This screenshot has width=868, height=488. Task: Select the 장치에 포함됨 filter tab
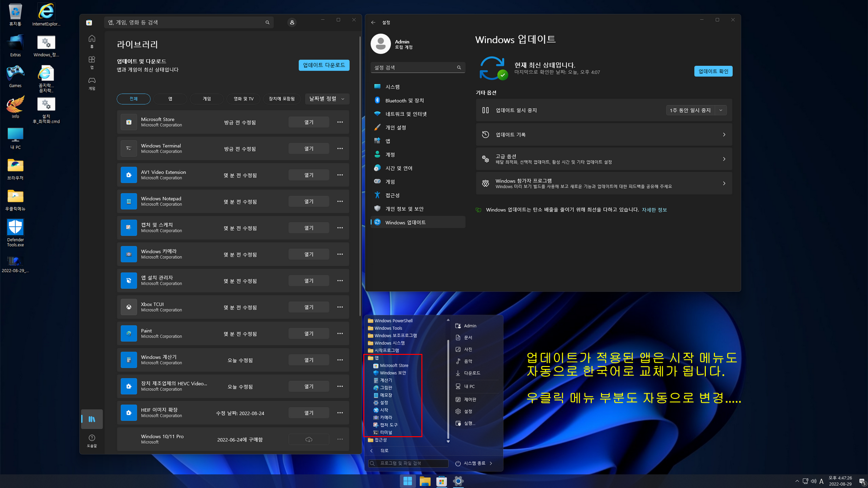coord(282,99)
